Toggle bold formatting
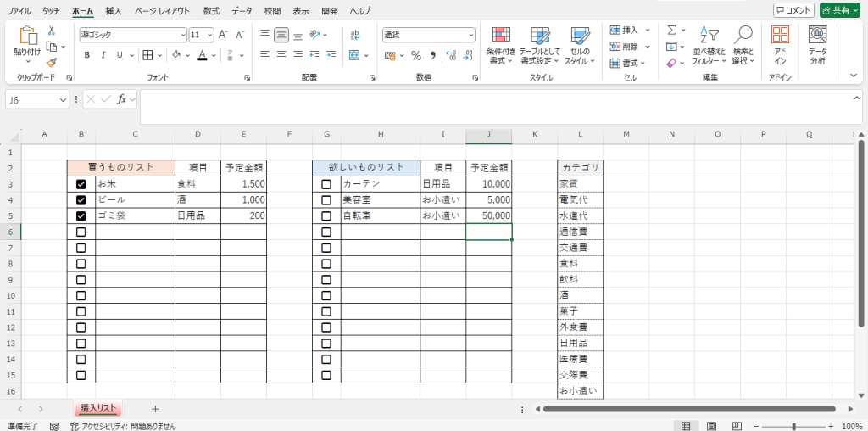868x431 pixels. (86, 55)
